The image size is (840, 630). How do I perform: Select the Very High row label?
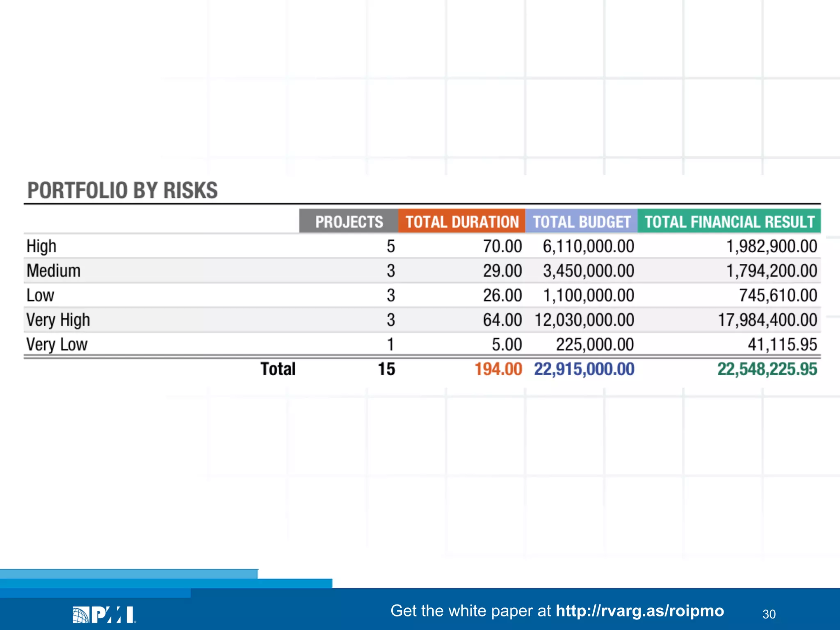[58, 320]
